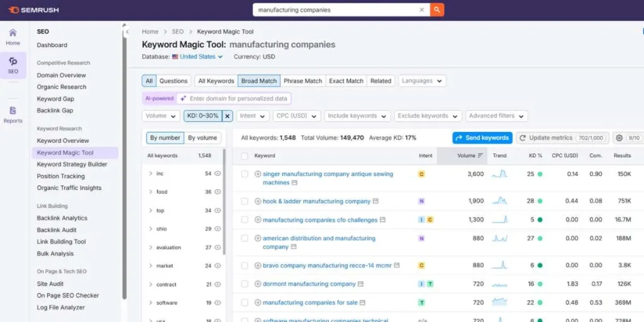Remove the KD: 0–30% filter
644x322 pixels.
point(228,116)
